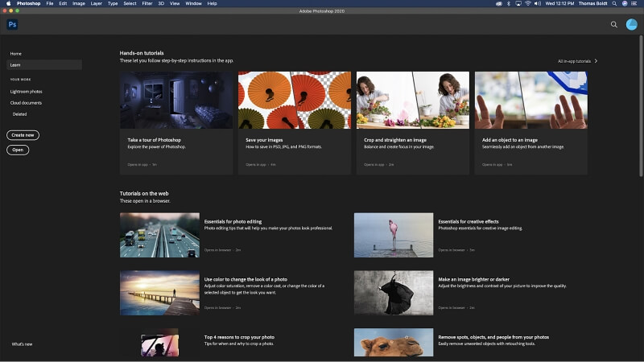The height and width of the screenshot is (362, 644).
Task: Click the Save your images title
Action: pyautogui.click(x=264, y=140)
